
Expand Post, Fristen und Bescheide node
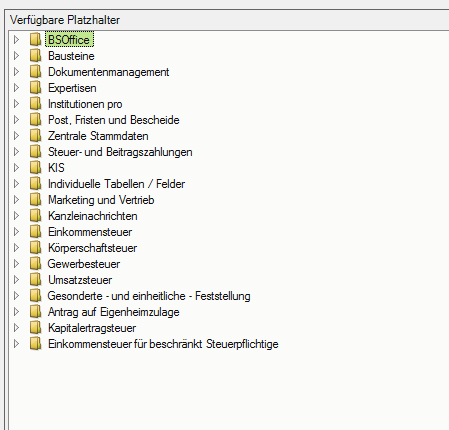point(16,120)
